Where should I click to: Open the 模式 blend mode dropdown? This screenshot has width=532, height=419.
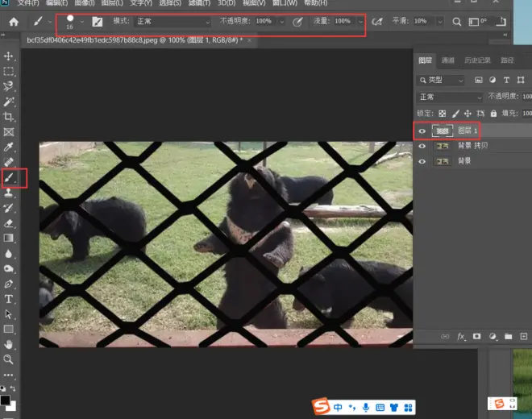pyautogui.click(x=172, y=22)
